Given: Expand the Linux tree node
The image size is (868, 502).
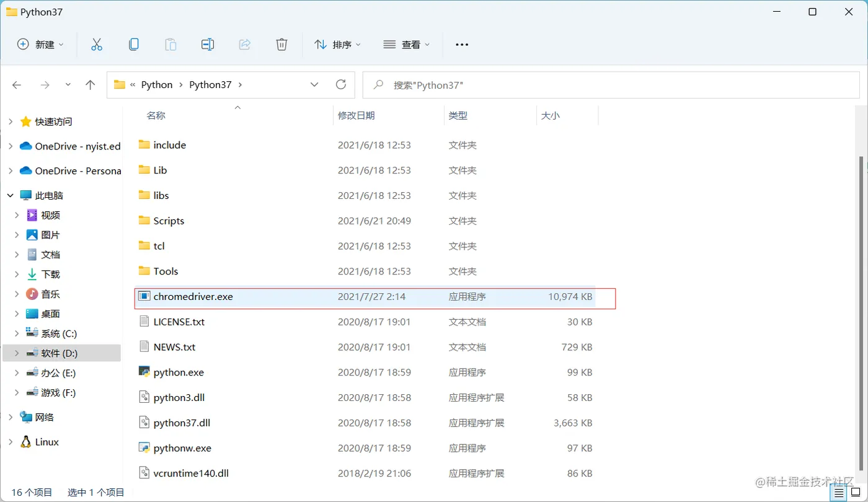Looking at the screenshot, I should tap(10, 442).
